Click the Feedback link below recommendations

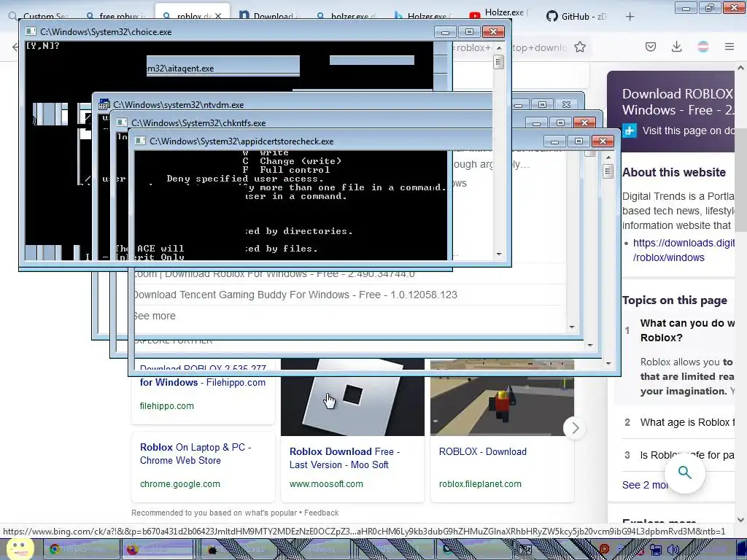coord(321,513)
